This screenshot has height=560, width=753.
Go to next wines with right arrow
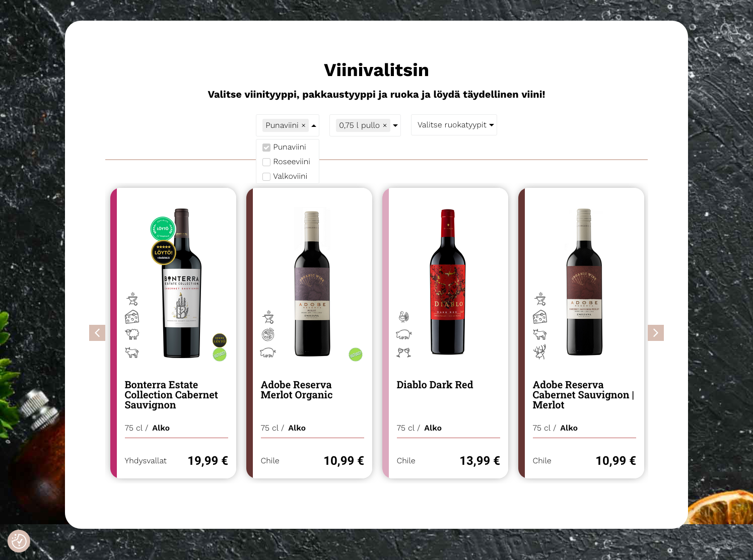click(x=656, y=333)
